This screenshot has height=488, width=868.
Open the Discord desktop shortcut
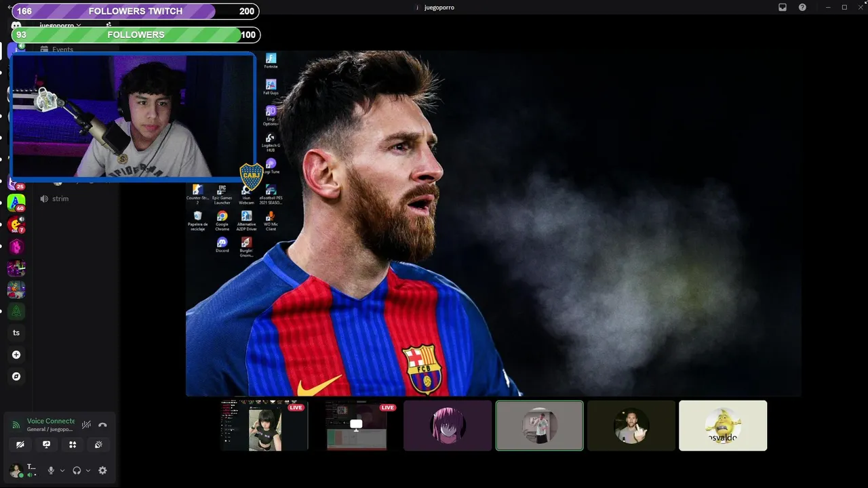click(x=222, y=245)
